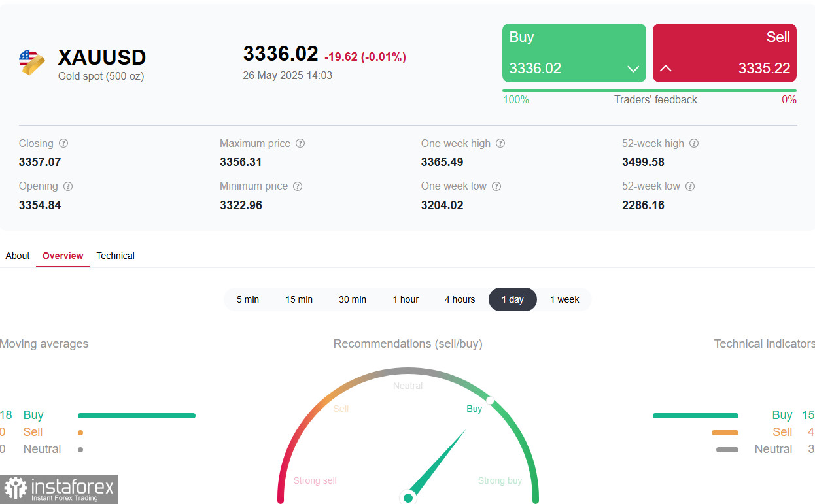Click the red Sell 3335.22 button
The image size is (815, 504).
(725, 53)
